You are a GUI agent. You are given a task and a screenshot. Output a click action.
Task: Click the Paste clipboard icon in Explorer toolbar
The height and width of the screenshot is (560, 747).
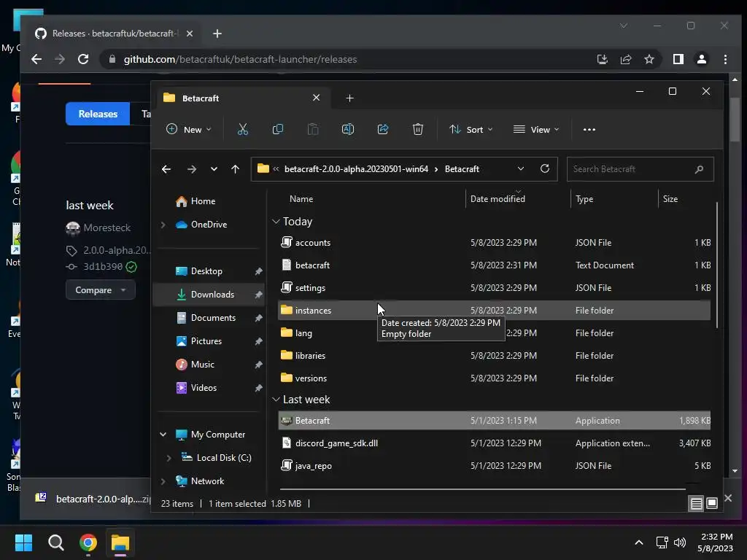pos(312,130)
